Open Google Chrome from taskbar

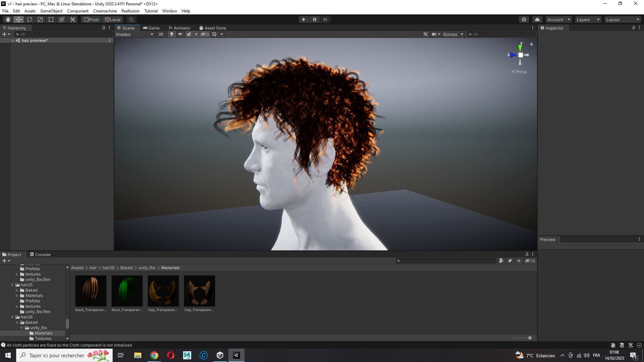154,355
